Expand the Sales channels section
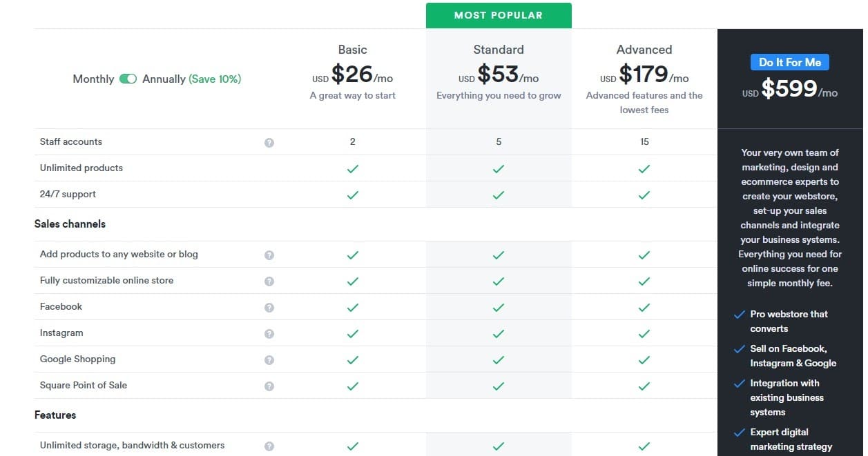Viewport: 868px width, 456px height. coord(70,224)
